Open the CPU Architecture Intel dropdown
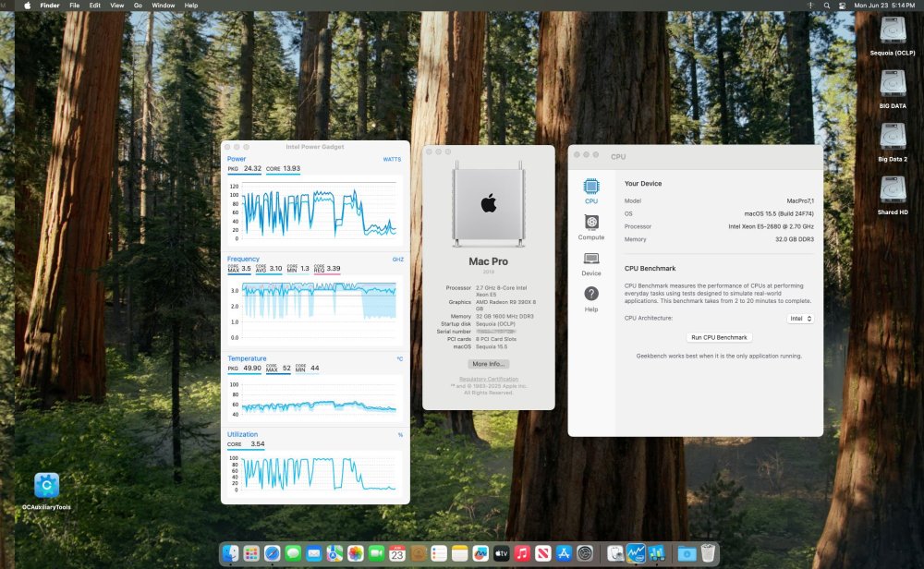Image resolution: width=924 pixels, height=569 pixels. [x=800, y=318]
